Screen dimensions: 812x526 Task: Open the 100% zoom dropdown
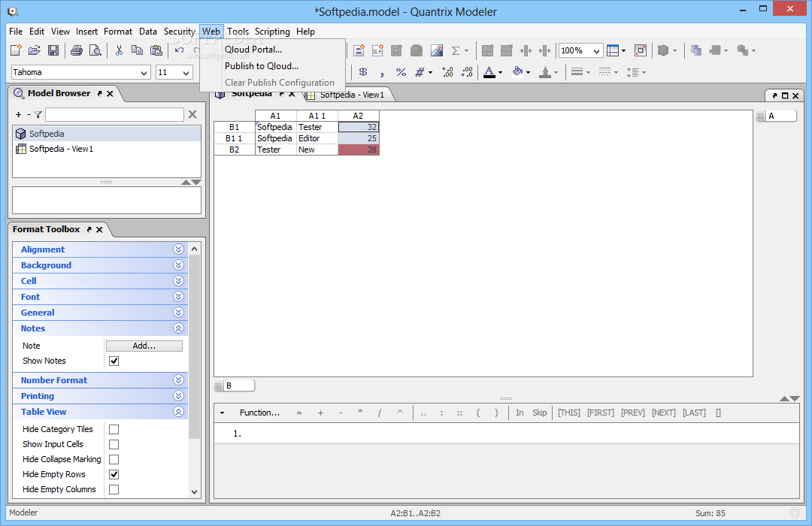pyautogui.click(x=596, y=51)
